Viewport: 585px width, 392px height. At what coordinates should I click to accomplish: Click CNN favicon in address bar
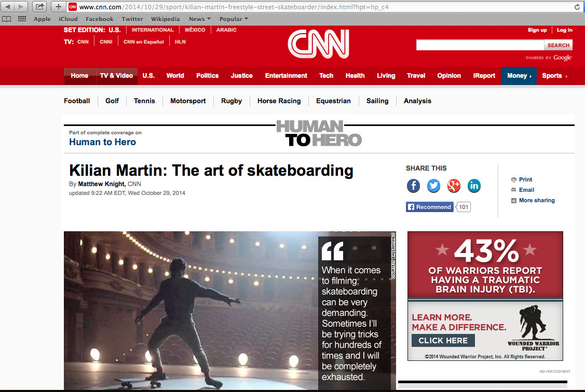72,7
